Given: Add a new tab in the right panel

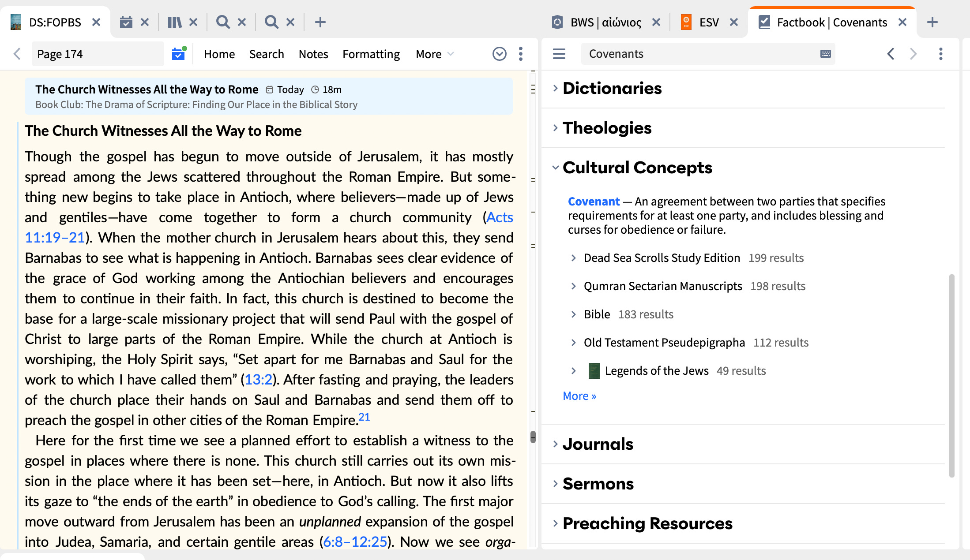Looking at the screenshot, I should point(932,22).
